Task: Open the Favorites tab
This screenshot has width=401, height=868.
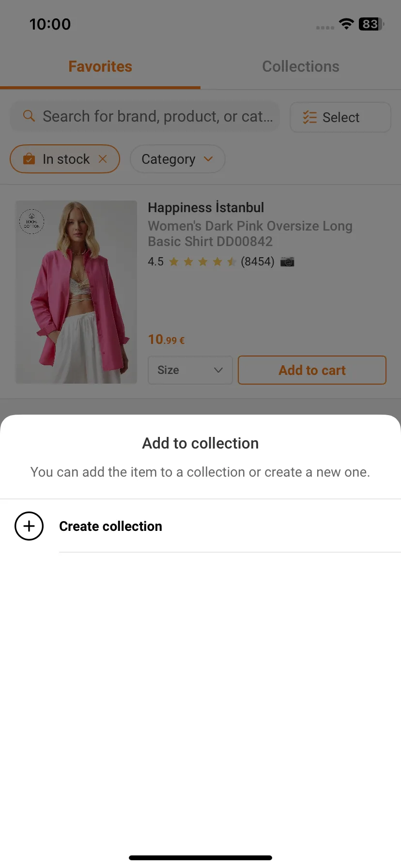Action: [x=100, y=66]
